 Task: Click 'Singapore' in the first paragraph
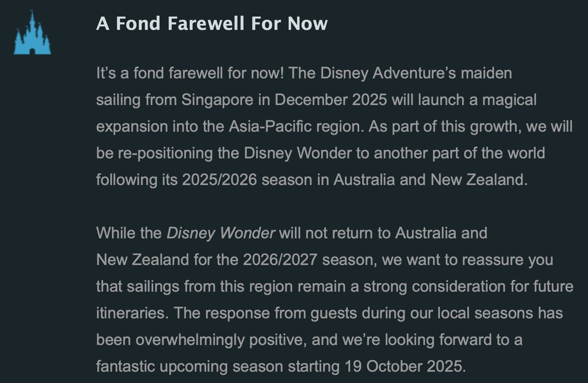(x=217, y=100)
